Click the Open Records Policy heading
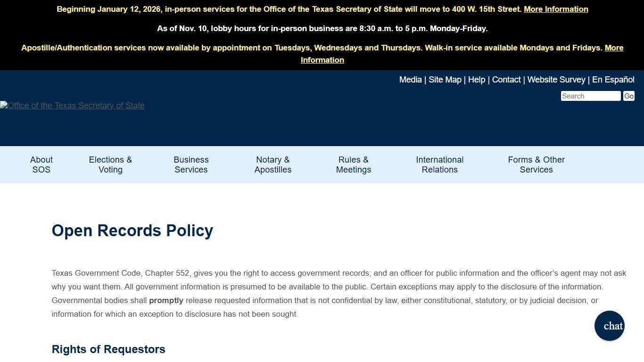 [132, 230]
